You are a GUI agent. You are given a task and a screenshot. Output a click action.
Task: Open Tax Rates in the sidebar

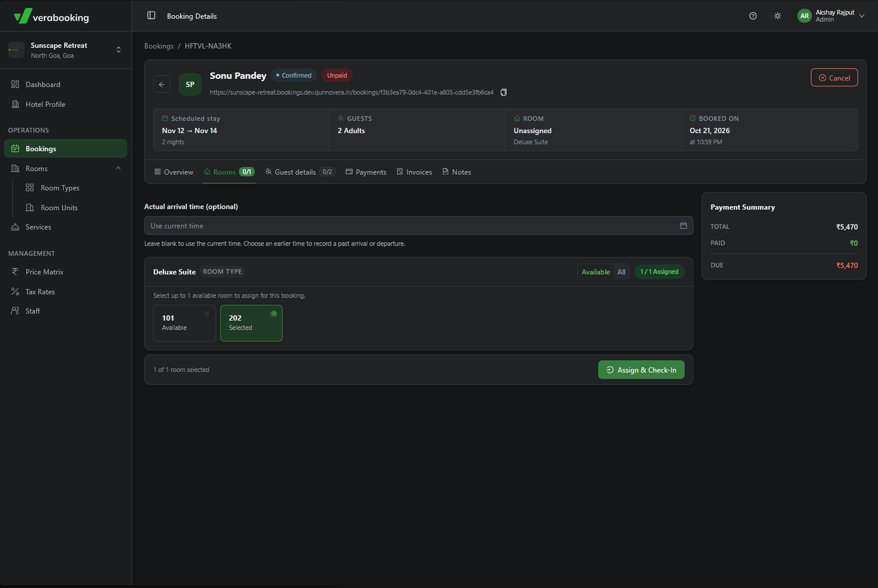point(65,292)
